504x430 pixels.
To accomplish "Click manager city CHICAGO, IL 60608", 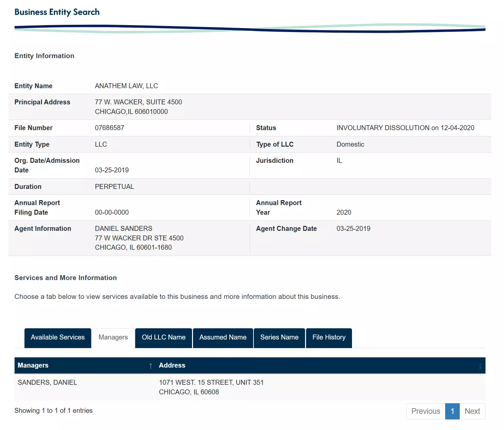I will tap(189, 392).
